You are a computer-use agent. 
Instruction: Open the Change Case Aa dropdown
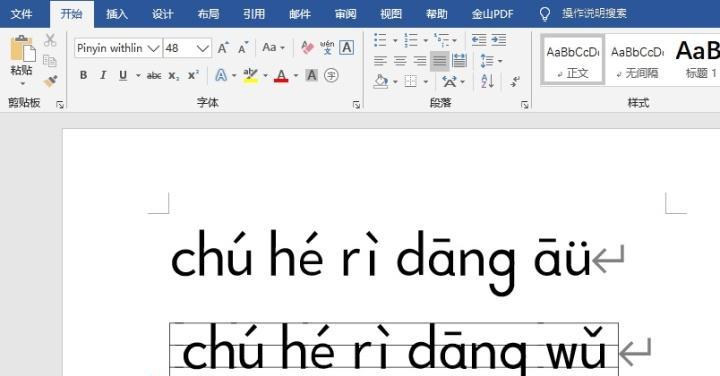(273, 47)
